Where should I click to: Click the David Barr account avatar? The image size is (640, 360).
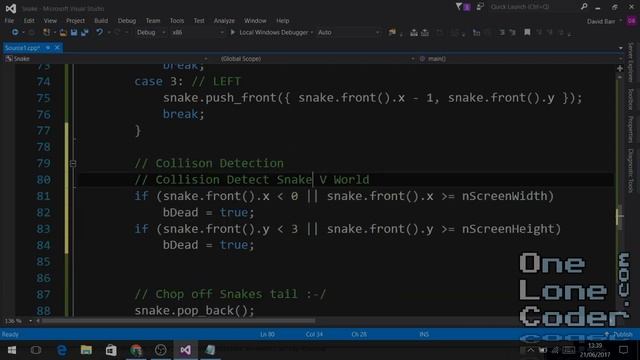coord(631,21)
